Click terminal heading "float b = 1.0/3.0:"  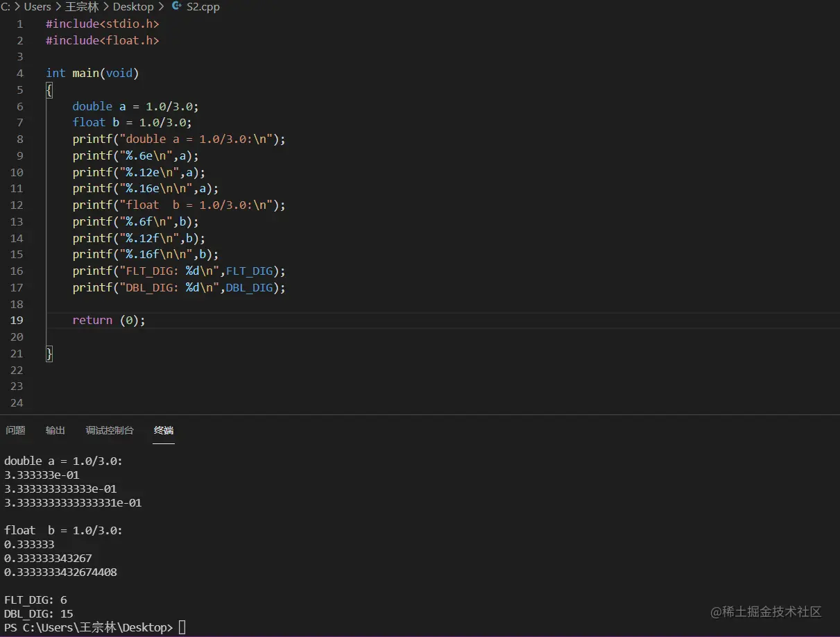pyautogui.click(x=64, y=530)
